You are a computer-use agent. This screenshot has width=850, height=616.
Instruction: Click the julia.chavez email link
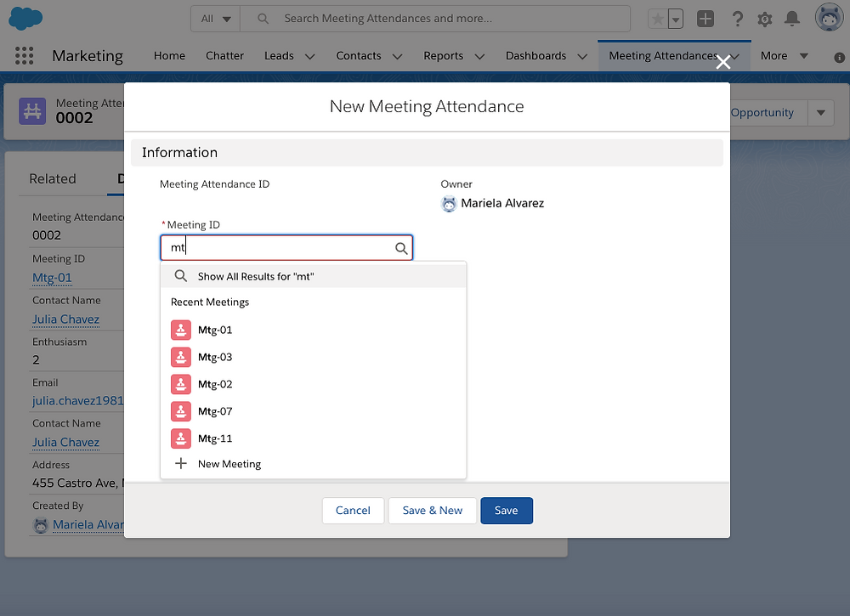pos(78,401)
